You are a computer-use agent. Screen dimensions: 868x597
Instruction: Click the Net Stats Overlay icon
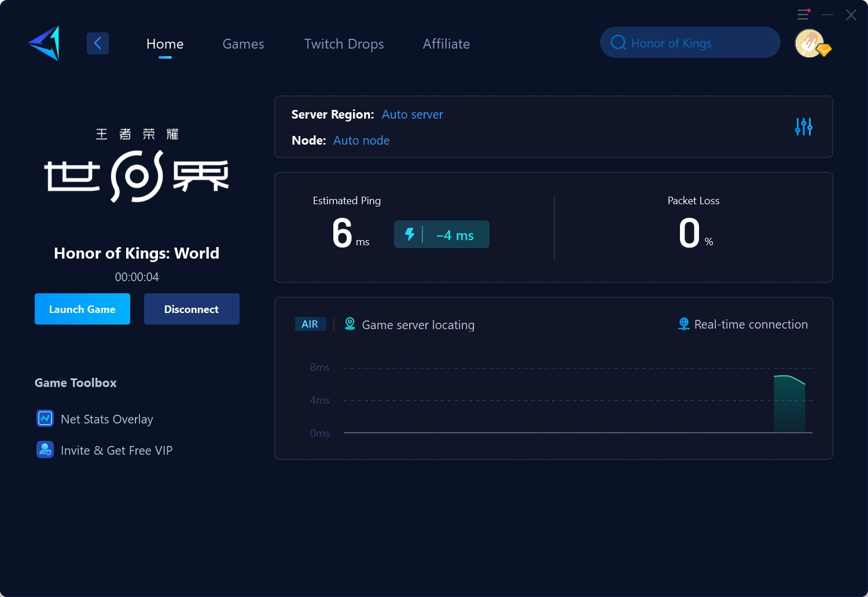[45, 418]
